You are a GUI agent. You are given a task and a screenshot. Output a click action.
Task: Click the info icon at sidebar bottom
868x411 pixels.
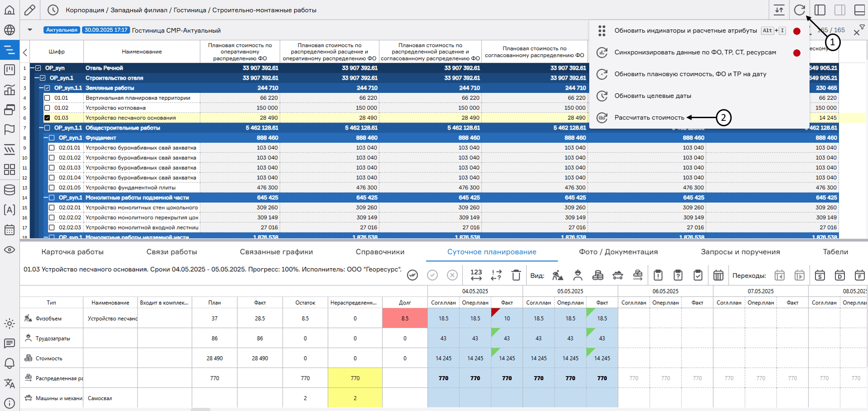pyautogui.click(x=10, y=403)
